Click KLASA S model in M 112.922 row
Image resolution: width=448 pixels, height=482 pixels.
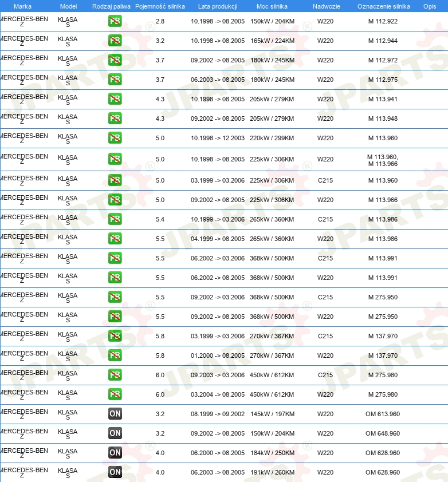(68, 22)
